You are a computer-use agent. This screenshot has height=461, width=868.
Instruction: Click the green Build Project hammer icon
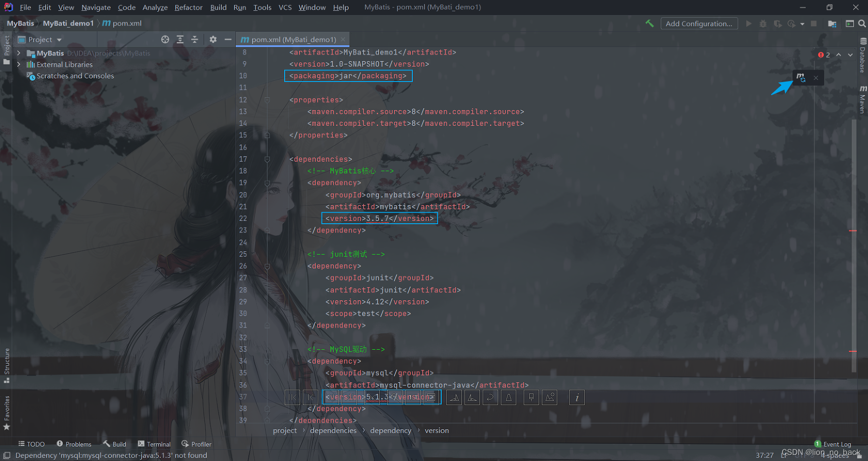[x=649, y=23]
